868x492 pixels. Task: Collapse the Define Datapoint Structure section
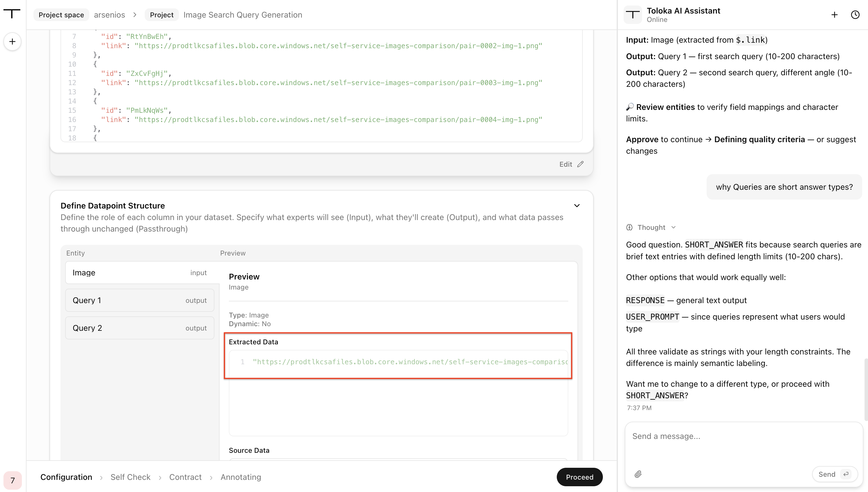click(x=577, y=206)
